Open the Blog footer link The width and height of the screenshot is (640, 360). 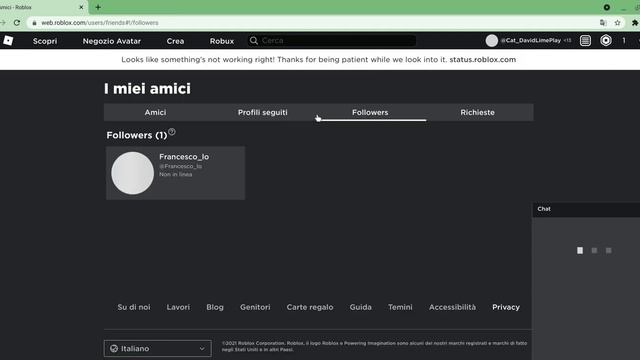(x=215, y=307)
